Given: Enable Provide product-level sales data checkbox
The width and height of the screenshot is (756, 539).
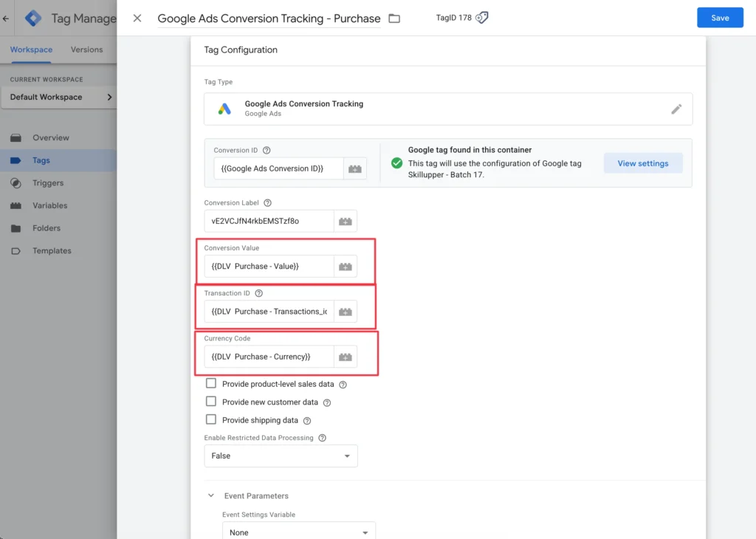Looking at the screenshot, I should click(210, 384).
